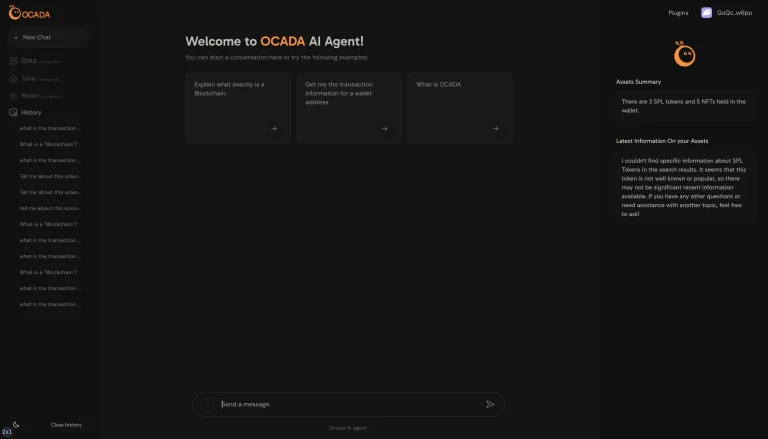
Task: Click the 'Welcome to OCADA AI Agent!' heading
Action: 274,41
